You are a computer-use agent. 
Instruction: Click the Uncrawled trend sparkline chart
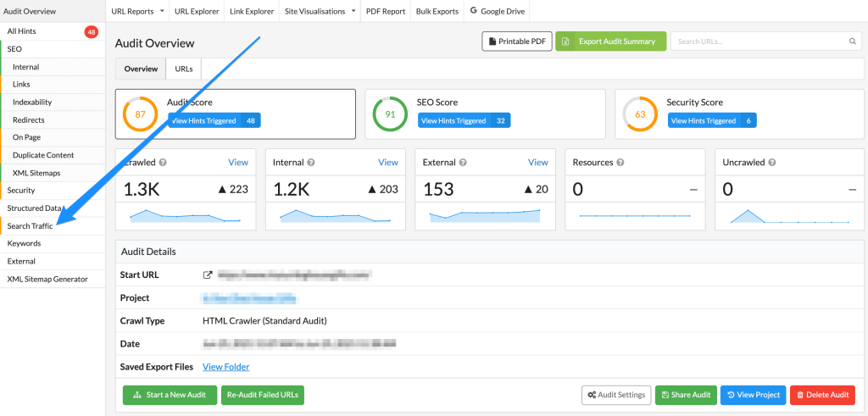[790, 216]
